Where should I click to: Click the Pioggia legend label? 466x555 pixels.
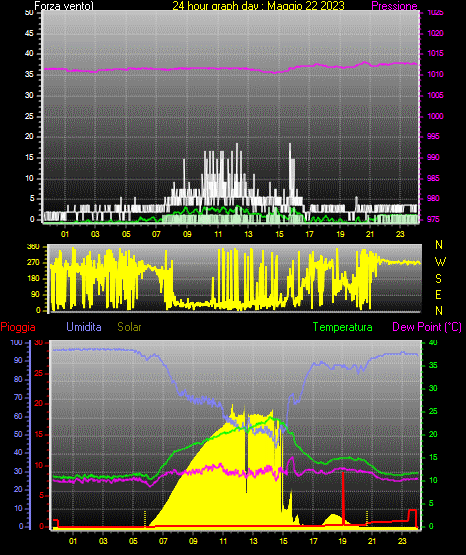tap(18, 327)
